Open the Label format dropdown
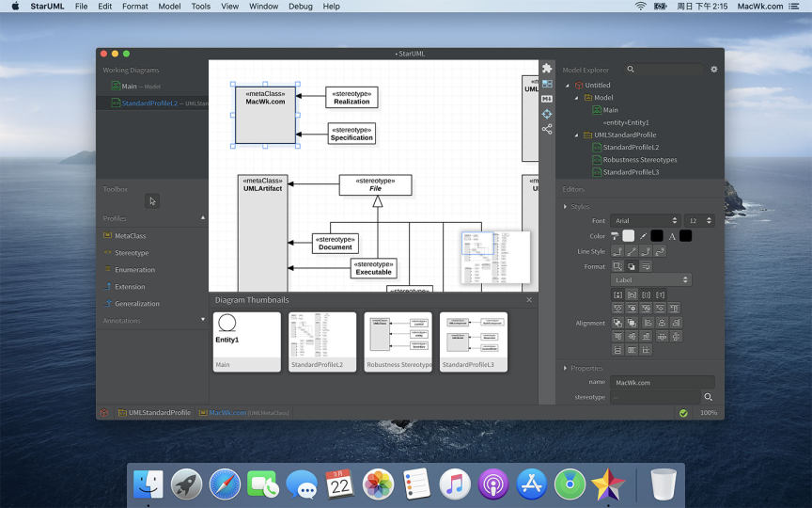Image resolution: width=812 pixels, height=508 pixels. 650,279
